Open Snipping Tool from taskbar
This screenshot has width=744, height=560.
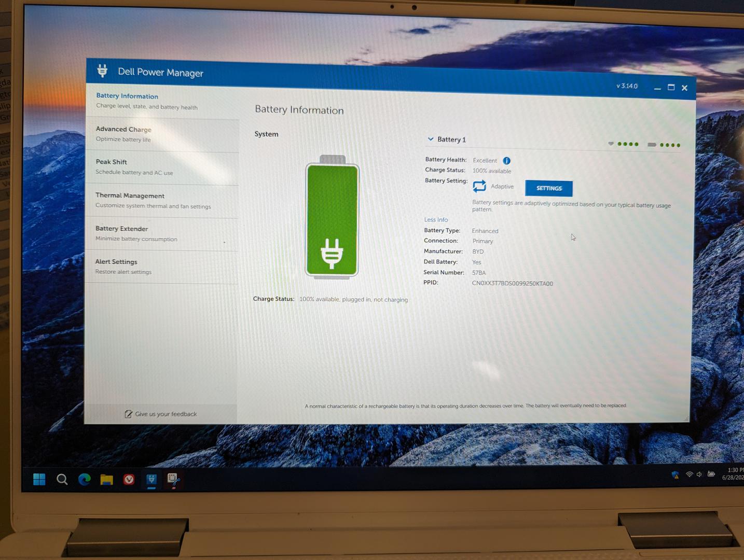click(173, 480)
